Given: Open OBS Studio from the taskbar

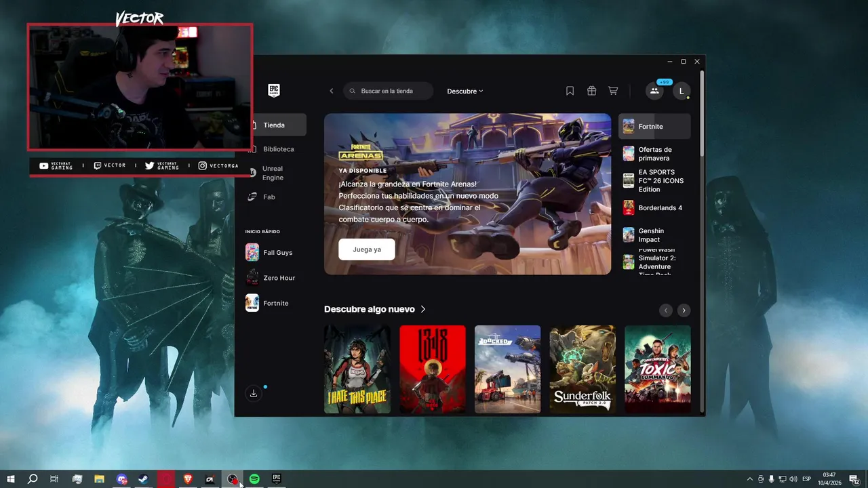Looking at the screenshot, I should coord(232,479).
